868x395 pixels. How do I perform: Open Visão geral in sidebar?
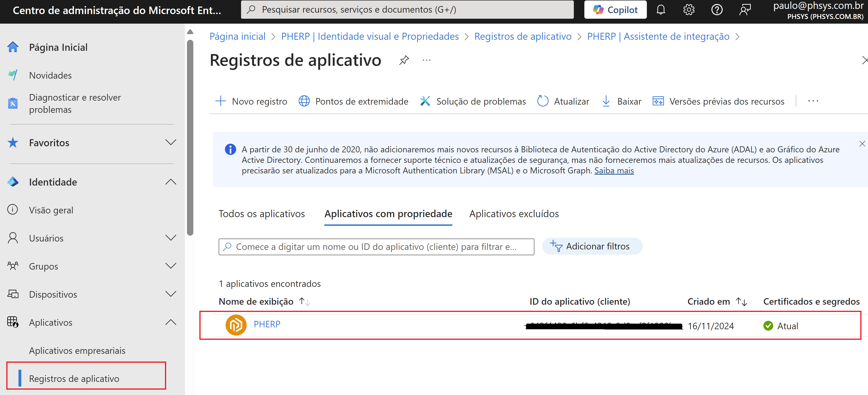[x=51, y=210]
